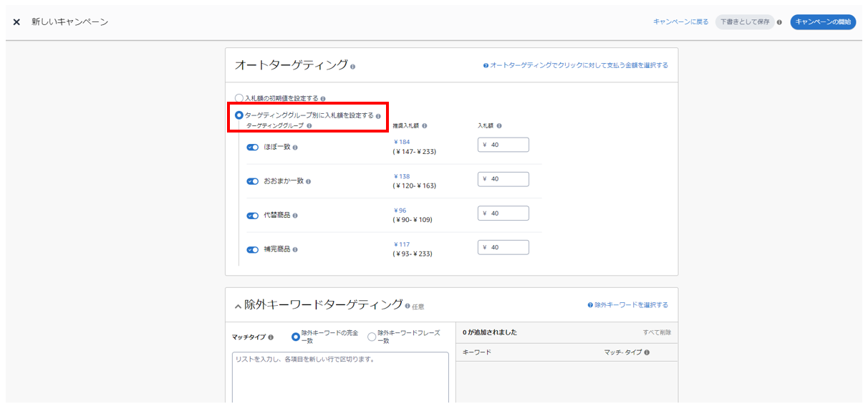Click the negative keyword list text area
This screenshot has height=409, width=868.
click(341, 377)
